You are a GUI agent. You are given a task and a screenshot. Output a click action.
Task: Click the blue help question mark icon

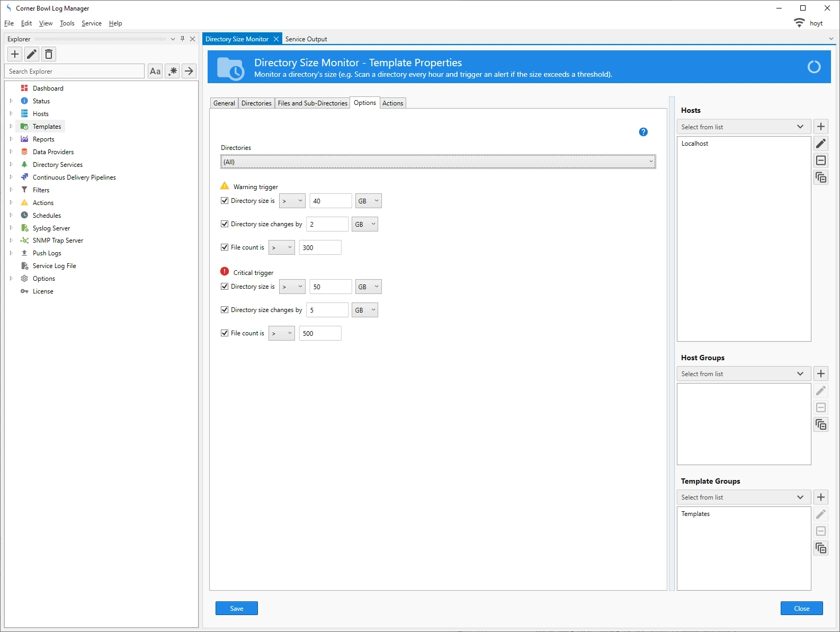643,132
